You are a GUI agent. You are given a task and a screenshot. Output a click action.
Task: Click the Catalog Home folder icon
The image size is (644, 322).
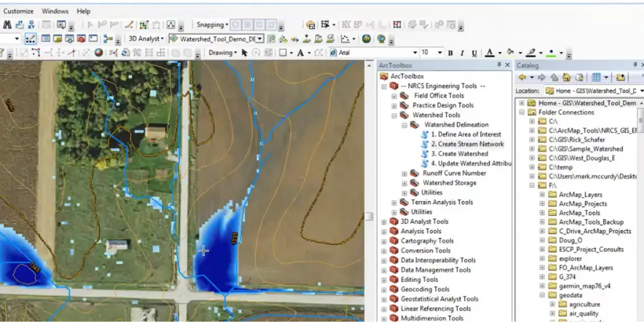[567, 77]
